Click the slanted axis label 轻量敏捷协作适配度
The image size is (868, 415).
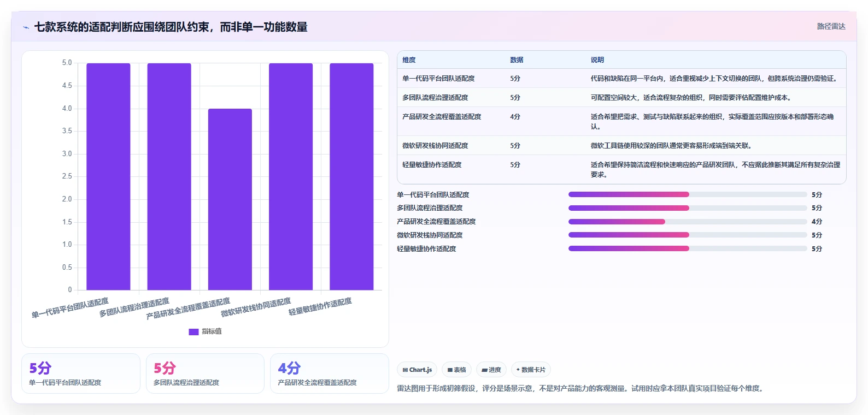click(x=320, y=307)
